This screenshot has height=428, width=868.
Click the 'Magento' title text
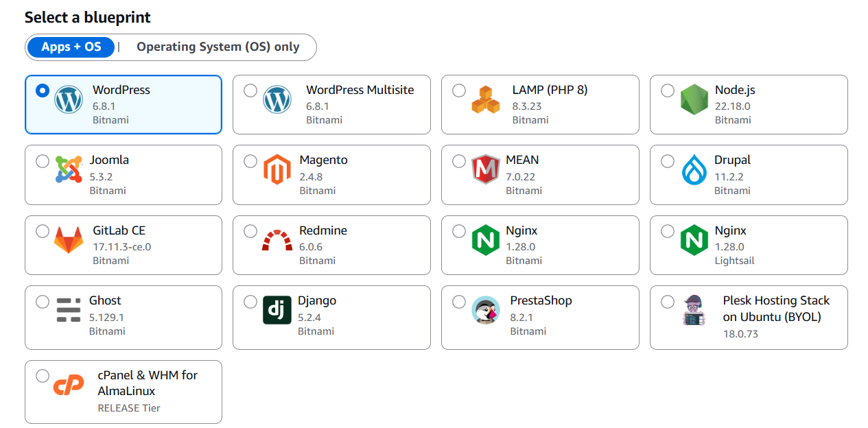(x=323, y=160)
